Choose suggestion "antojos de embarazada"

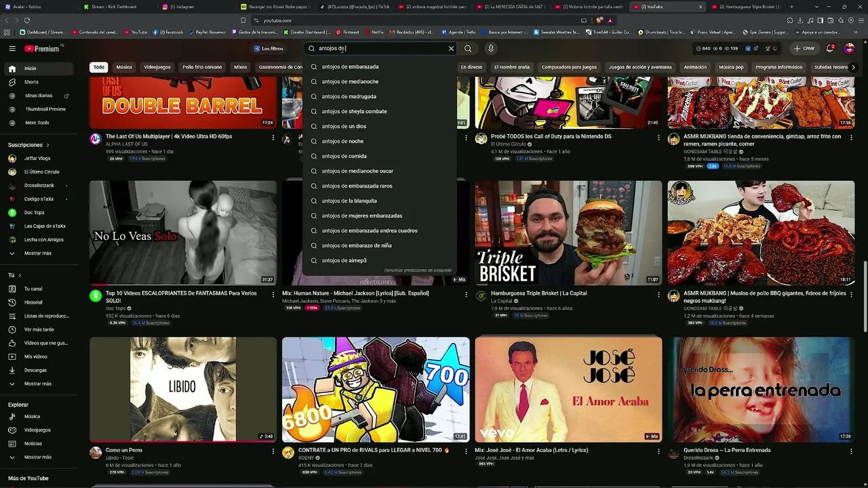380,66
